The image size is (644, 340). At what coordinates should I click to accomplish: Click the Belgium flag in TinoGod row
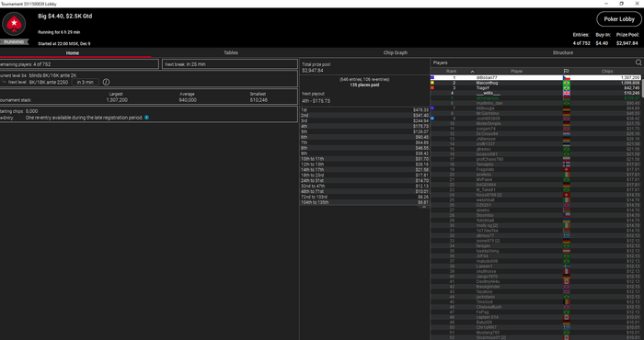point(567,301)
